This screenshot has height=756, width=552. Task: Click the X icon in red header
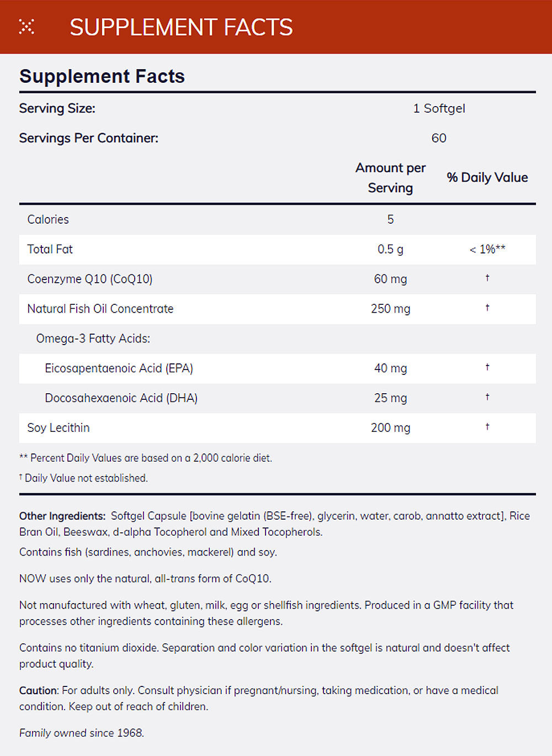[x=26, y=27]
